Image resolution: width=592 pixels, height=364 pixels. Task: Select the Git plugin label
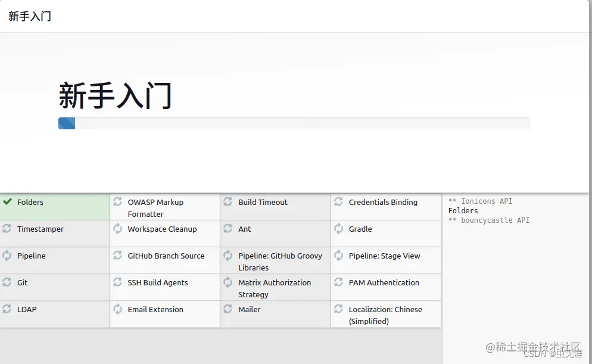coord(22,283)
